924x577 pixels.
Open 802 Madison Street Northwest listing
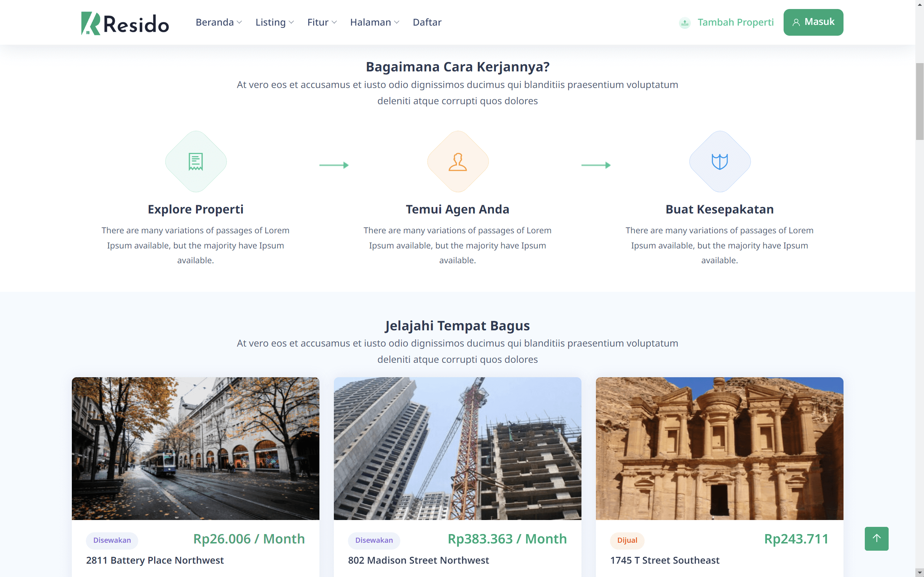(x=418, y=560)
